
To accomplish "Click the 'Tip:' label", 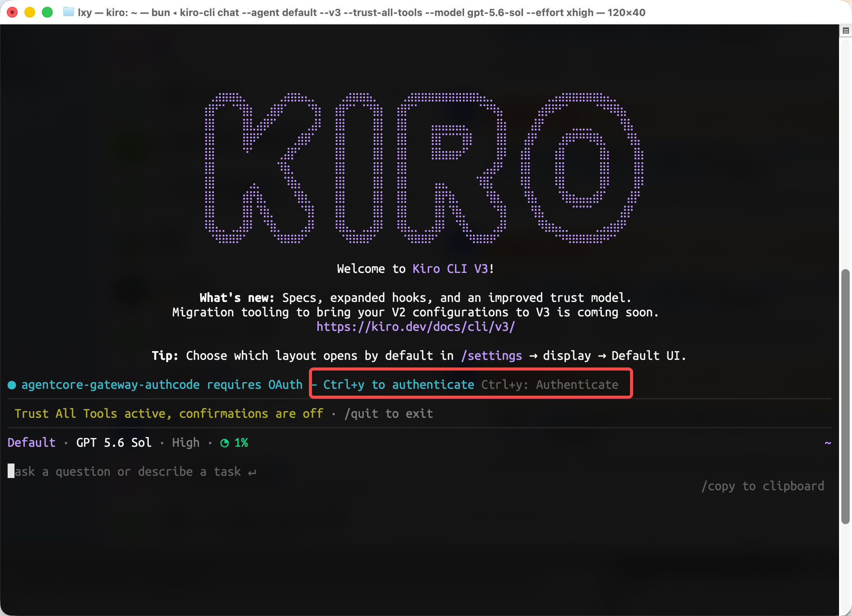I will click(165, 356).
